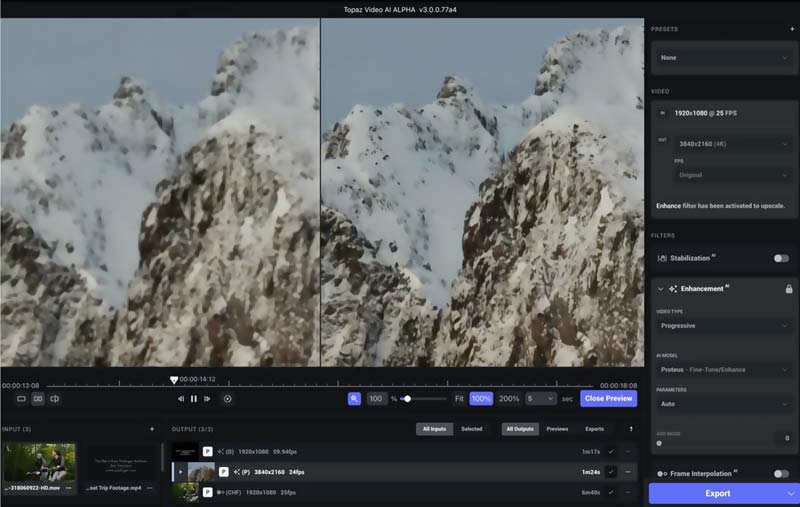Pause the preview playback
Viewport: 800px width, 507px height.
coord(194,399)
